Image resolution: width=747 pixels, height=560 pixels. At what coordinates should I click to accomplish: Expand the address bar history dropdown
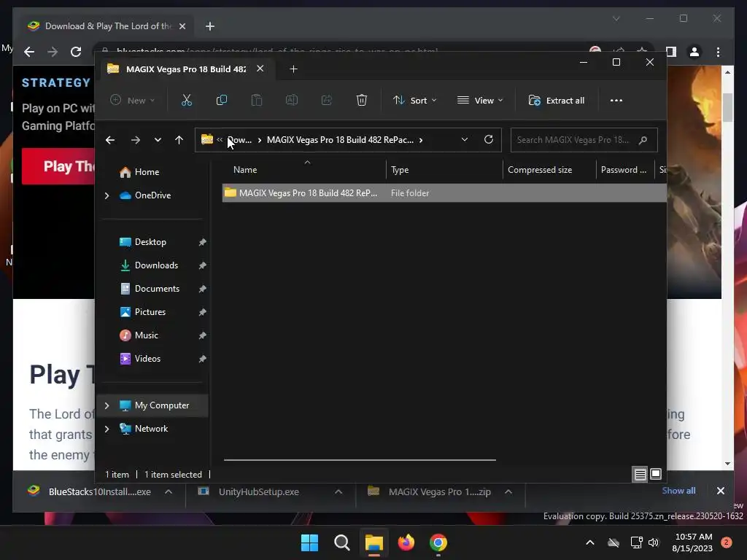pyautogui.click(x=465, y=139)
